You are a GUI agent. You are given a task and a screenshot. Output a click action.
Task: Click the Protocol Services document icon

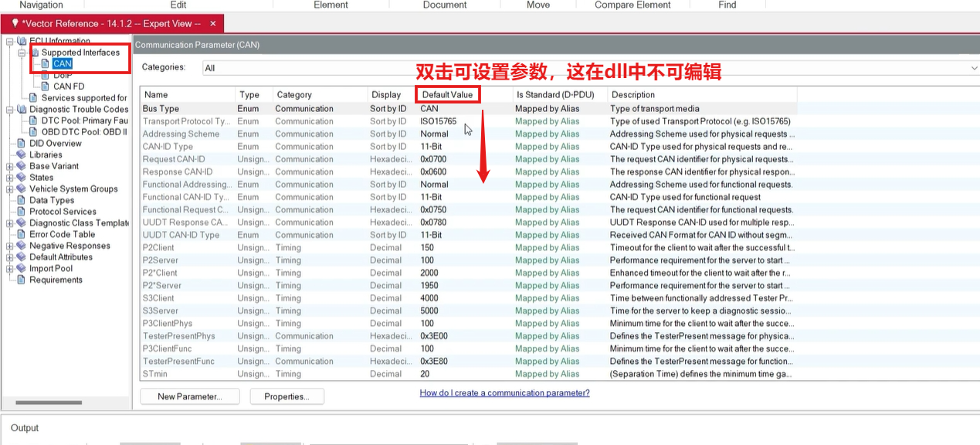tap(22, 212)
